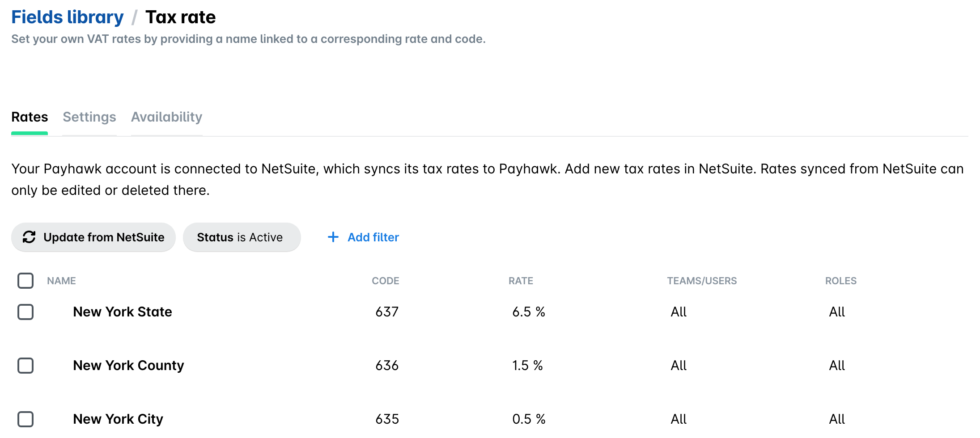Image resolution: width=980 pixels, height=438 pixels.
Task: Click the RATE column header
Action: pyautogui.click(x=521, y=281)
